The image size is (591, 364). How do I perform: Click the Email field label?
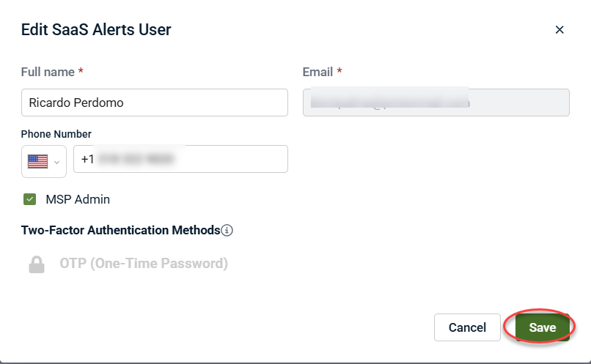[x=318, y=72]
